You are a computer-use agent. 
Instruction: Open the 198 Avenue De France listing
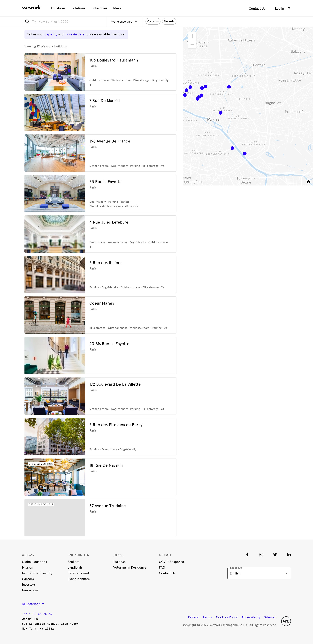[x=100, y=153]
